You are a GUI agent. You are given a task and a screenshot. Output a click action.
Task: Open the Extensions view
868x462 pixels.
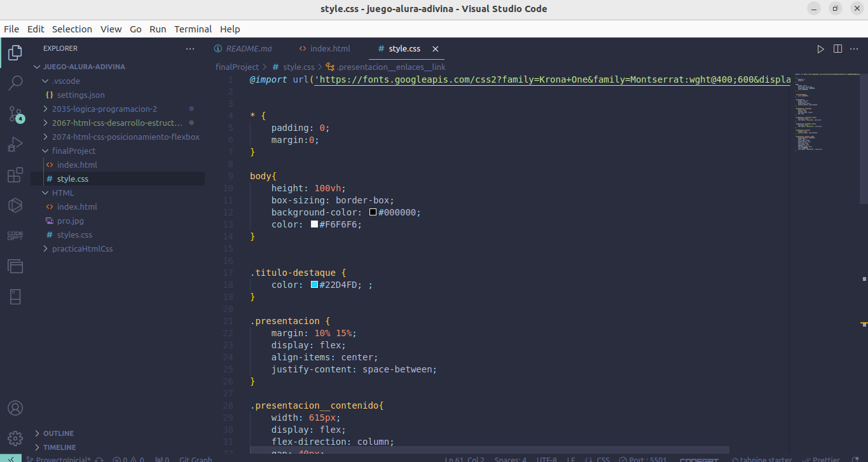pyautogui.click(x=15, y=175)
